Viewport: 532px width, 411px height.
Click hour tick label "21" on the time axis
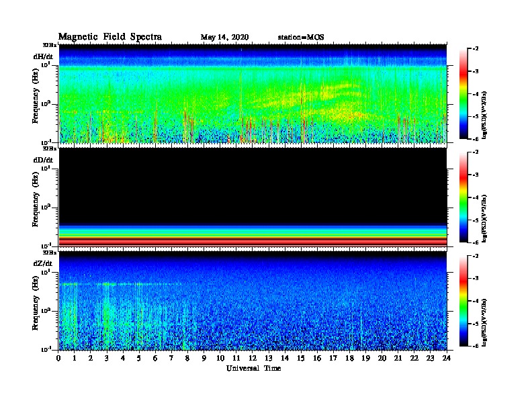coord(398,359)
